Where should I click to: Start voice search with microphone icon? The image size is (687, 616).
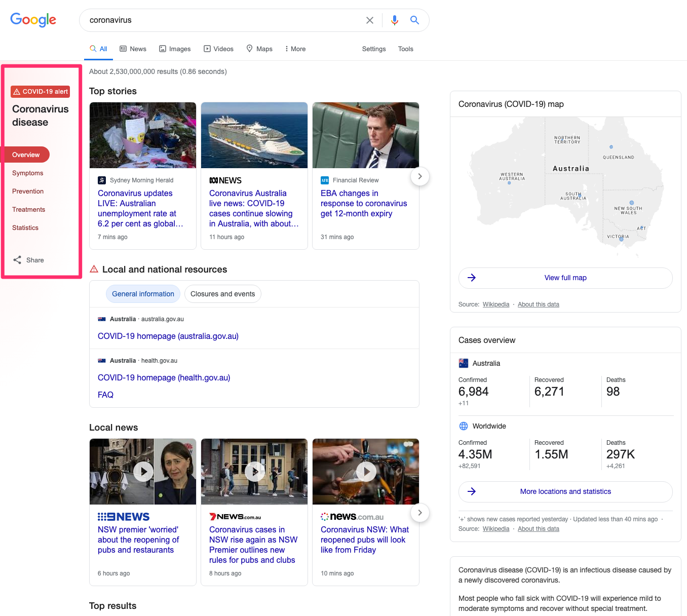[395, 20]
